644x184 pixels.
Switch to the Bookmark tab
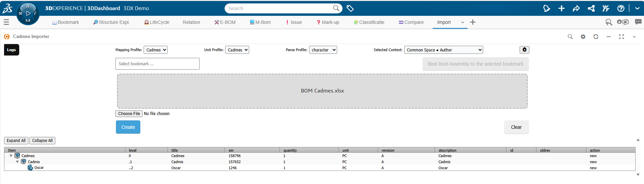(x=66, y=22)
